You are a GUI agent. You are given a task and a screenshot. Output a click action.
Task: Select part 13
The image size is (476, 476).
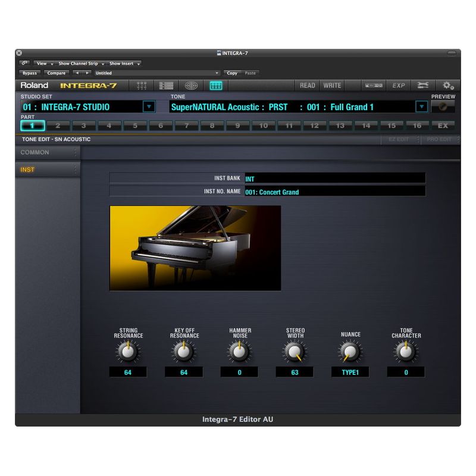coord(340,126)
